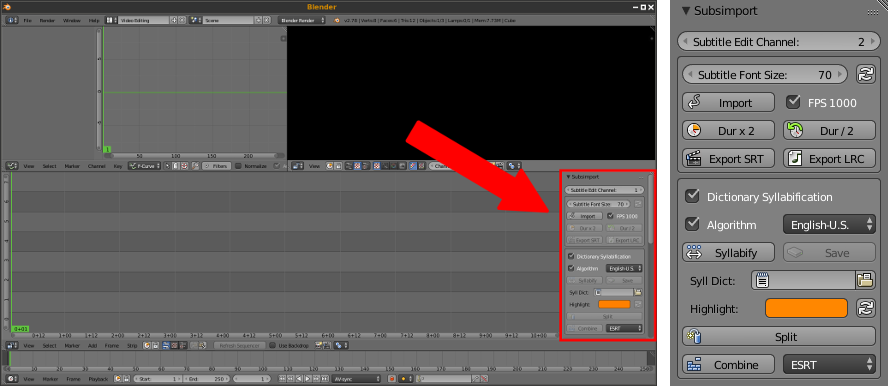Collapse Subsimport triangle in enlarged panel

coord(686,10)
